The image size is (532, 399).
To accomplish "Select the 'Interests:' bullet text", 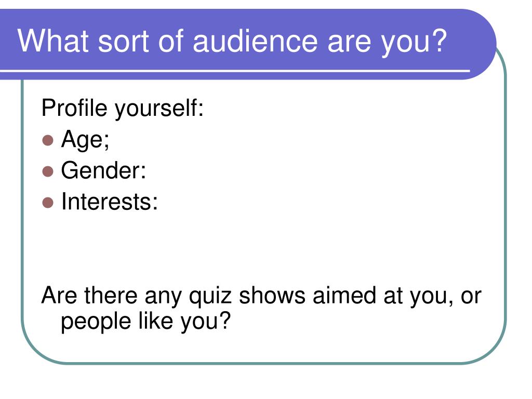I will pyautogui.click(x=110, y=202).
